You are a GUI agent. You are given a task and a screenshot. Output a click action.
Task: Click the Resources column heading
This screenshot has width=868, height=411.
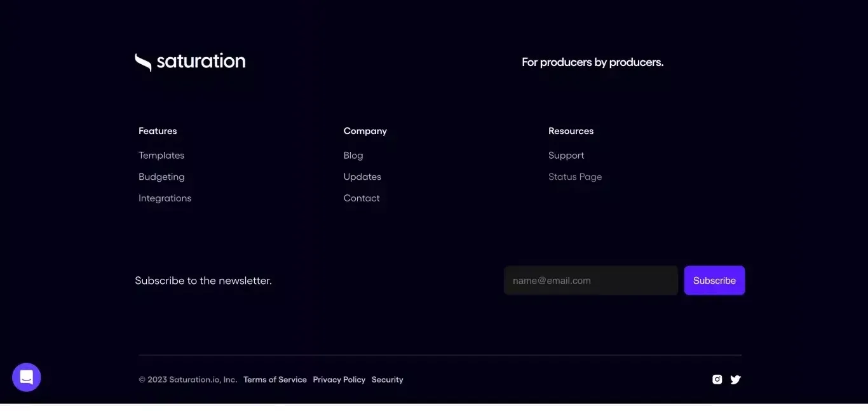571,131
